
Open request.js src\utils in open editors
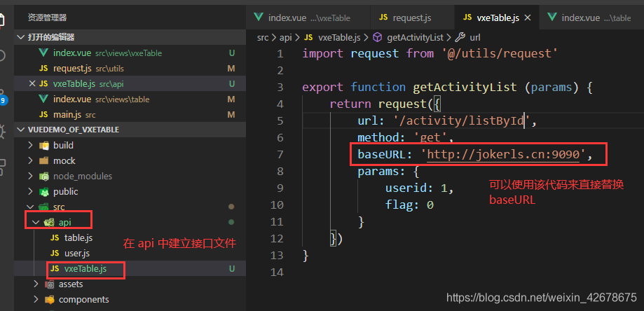[130, 69]
